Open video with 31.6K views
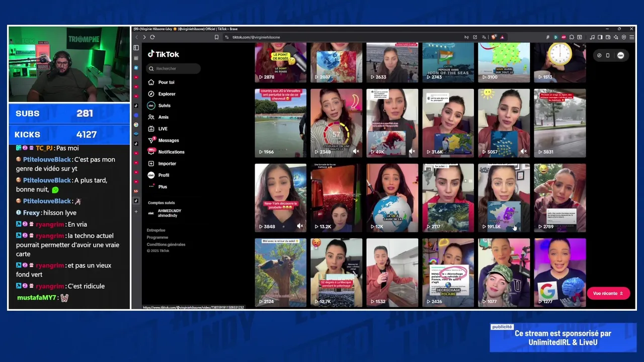Viewport: 644px width, 362px height. tap(448, 123)
